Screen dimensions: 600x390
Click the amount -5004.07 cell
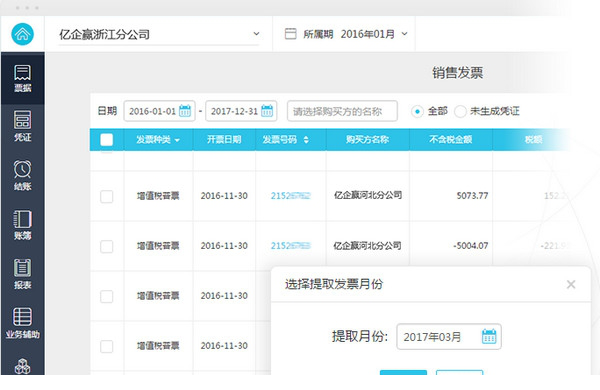click(471, 246)
